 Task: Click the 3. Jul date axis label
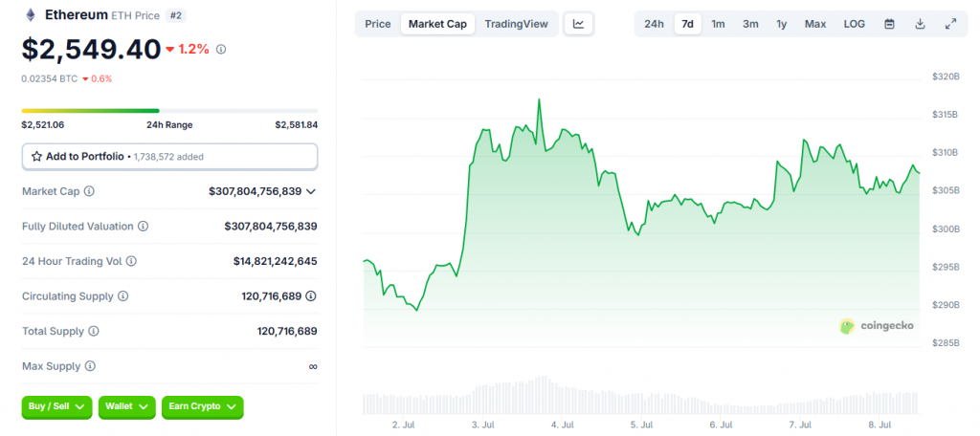[x=483, y=425]
